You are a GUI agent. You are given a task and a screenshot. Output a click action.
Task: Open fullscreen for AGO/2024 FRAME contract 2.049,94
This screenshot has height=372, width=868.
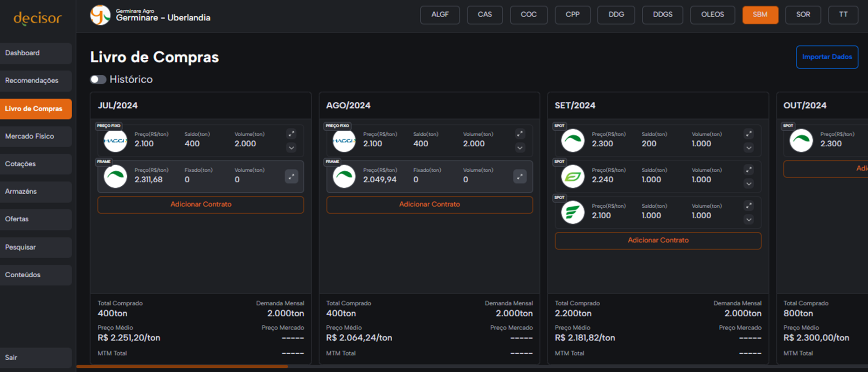[x=520, y=176]
